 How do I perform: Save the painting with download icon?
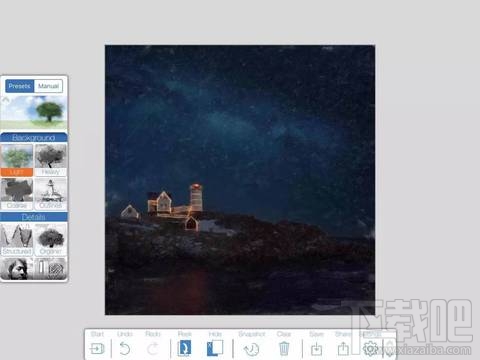pos(316,349)
